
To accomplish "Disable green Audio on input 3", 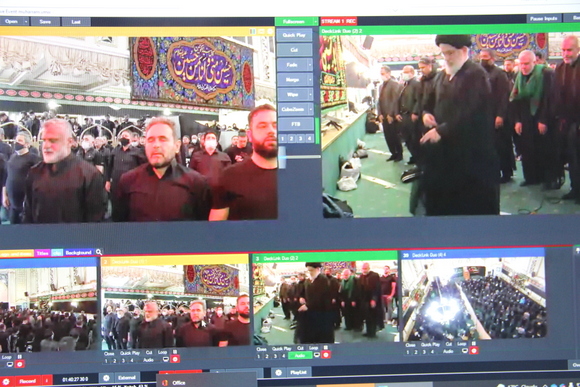I will (x=300, y=355).
